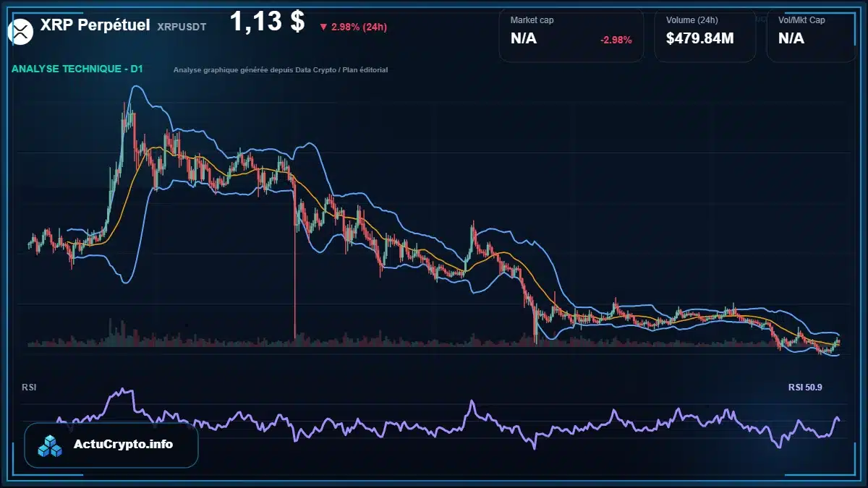This screenshot has width=868, height=488.
Task: Click the ANALYSE TECHNIQUE - D1 heading
Action: click(x=77, y=69)
